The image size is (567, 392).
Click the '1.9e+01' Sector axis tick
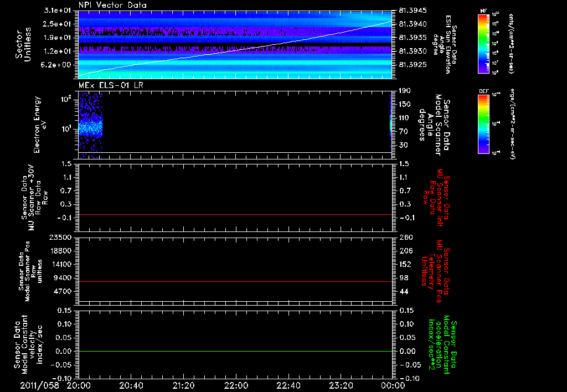(57, 38)
